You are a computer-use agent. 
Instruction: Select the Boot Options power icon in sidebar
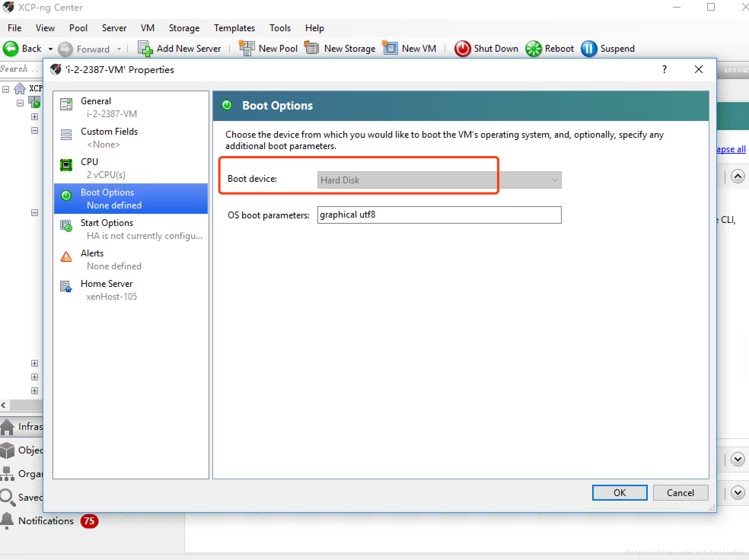click(x=66, y=195)
